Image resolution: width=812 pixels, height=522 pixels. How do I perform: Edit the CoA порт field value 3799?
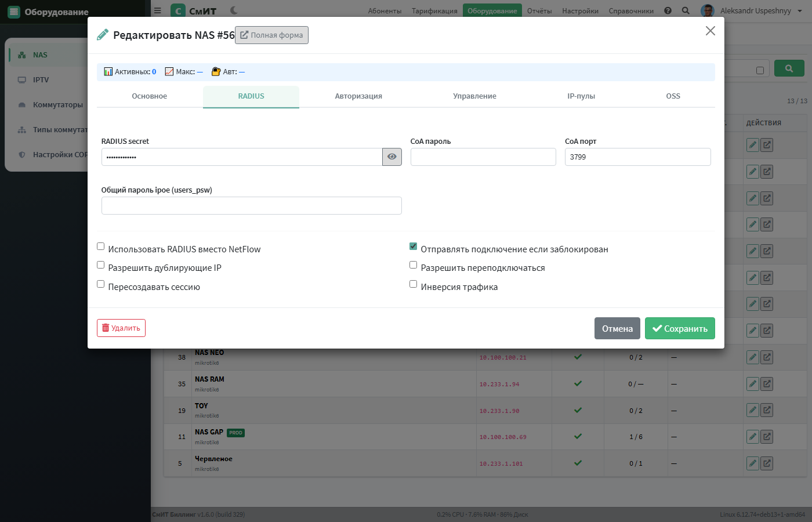point(637,157)
